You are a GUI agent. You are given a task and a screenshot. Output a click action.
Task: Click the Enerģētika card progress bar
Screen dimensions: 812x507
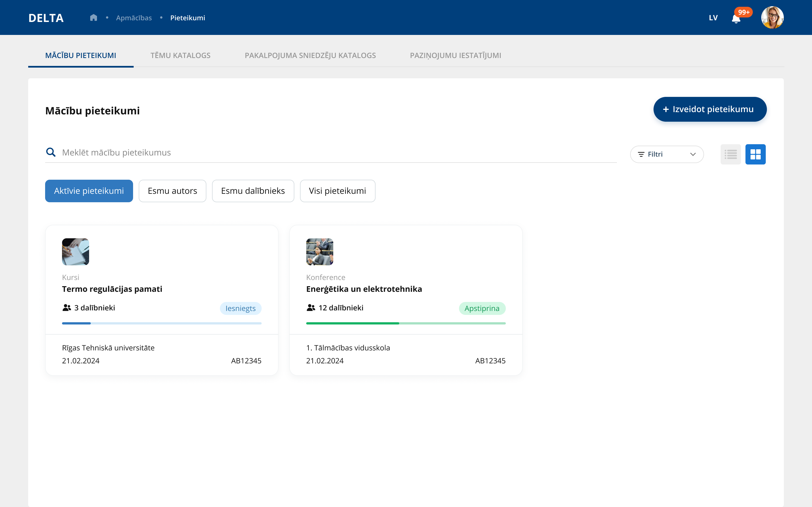[x=406, y=323]
